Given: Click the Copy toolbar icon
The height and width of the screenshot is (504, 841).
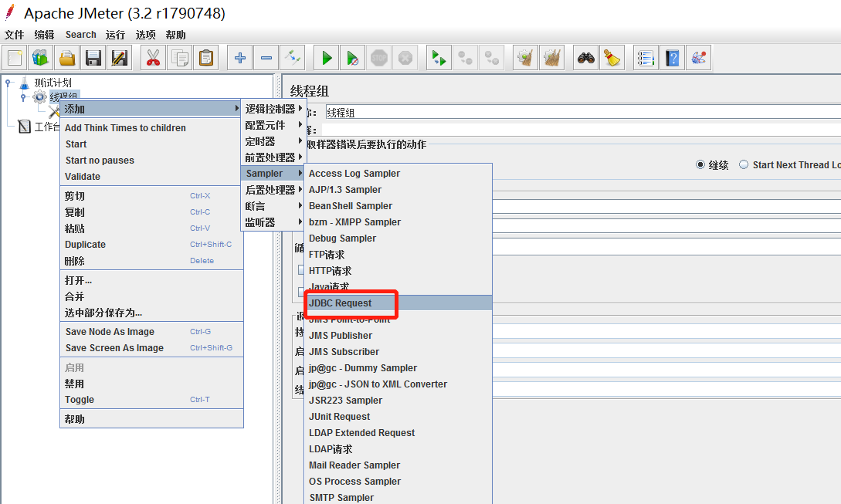Looking at the screenshot, I should pos(180,58).
